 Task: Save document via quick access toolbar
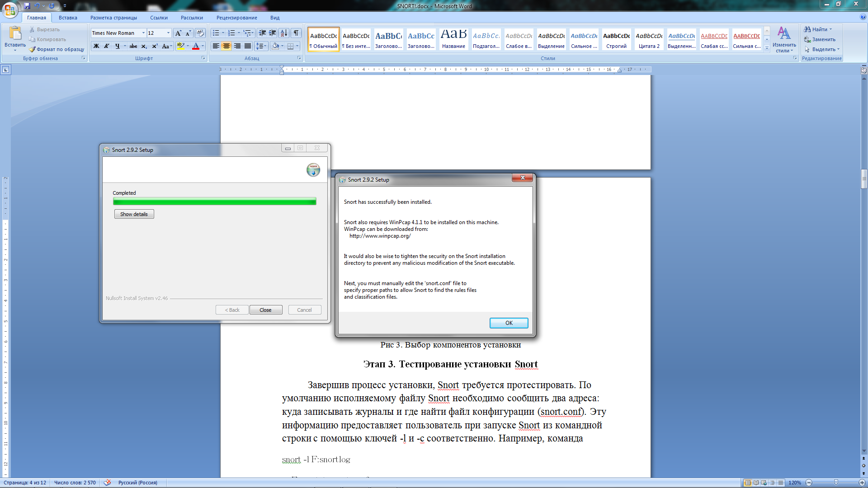tap(27, 6)
